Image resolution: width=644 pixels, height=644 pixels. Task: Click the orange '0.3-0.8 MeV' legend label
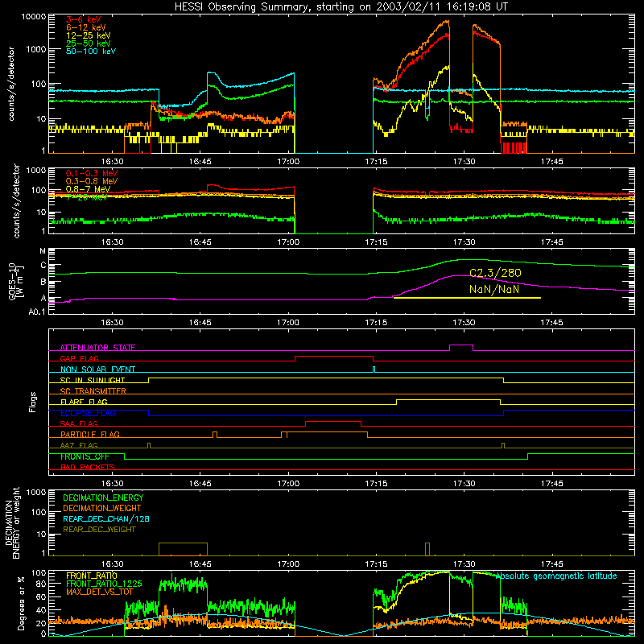tap(92, 181)
